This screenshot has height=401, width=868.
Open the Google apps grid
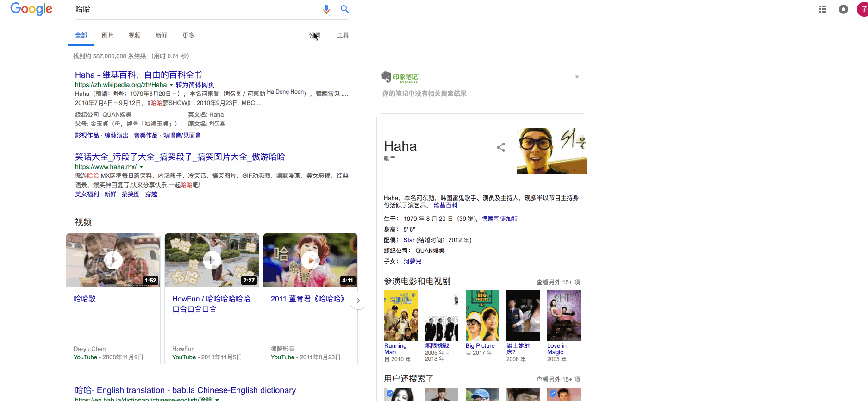pyautogui.click(x=823, y=9)
